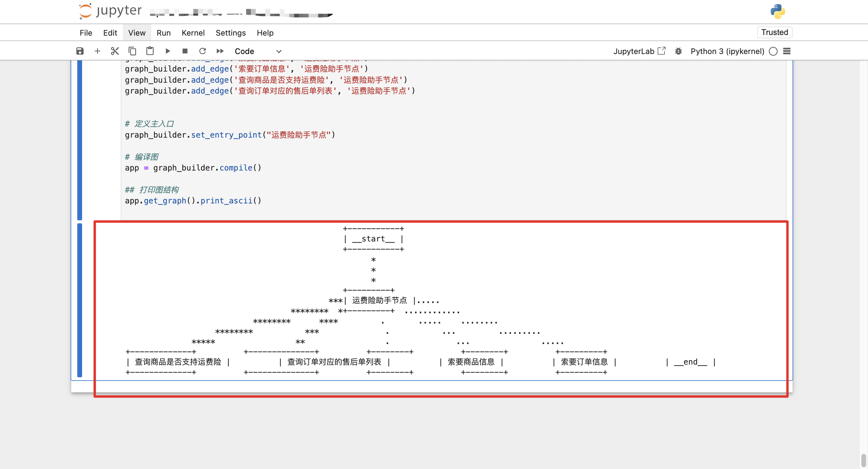Collapse the output using its blue bar
Image resolution: width=868 pixels, height=469 pixels.
click(80, 300)
